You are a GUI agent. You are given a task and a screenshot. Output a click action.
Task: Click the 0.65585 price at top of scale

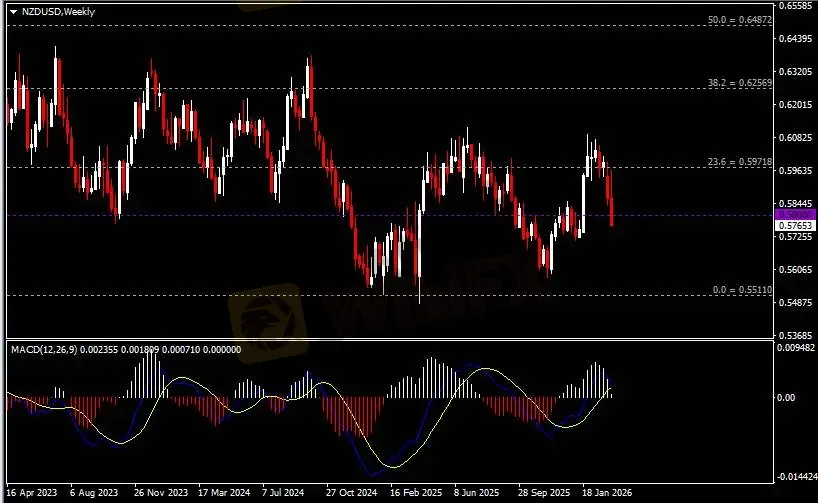797,6
